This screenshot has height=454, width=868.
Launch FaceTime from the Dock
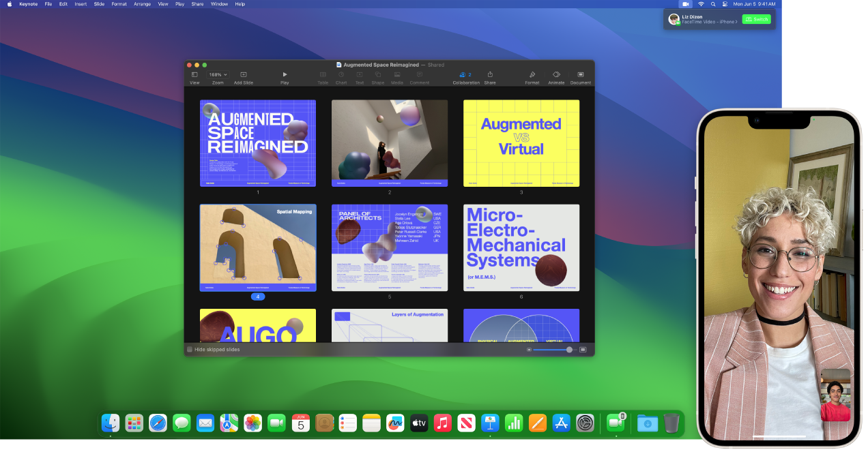tap(276, 423)
